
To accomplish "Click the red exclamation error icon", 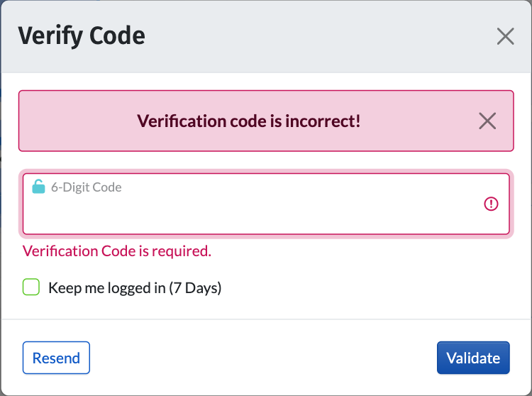I will click(491, 204).
